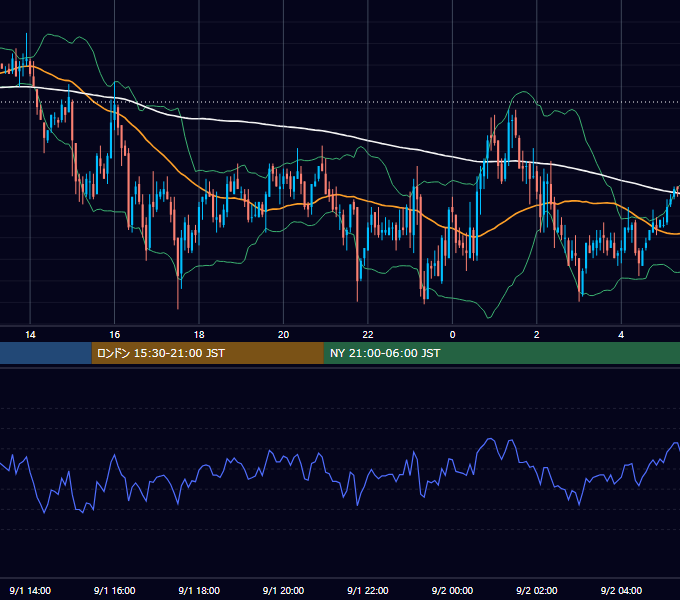Click the 20 hour label on price chart axis
The image size is (680, 600).
pos(283,335)
